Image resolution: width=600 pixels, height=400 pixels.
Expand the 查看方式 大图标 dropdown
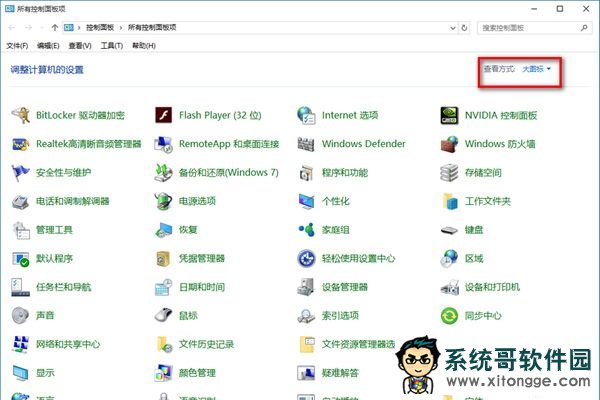(537, 69)
